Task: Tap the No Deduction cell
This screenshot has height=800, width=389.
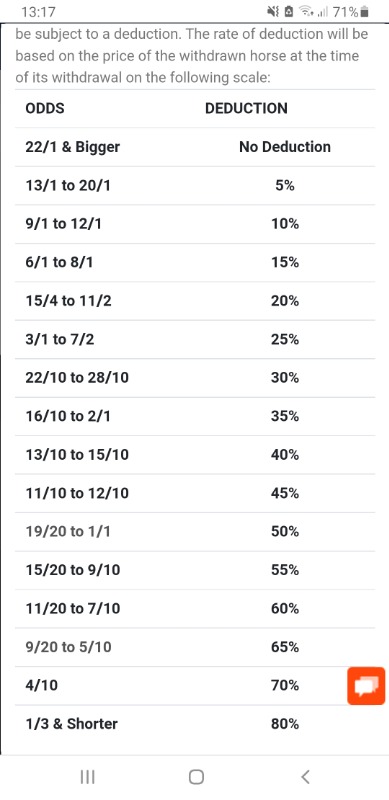Action: [285, 147]
